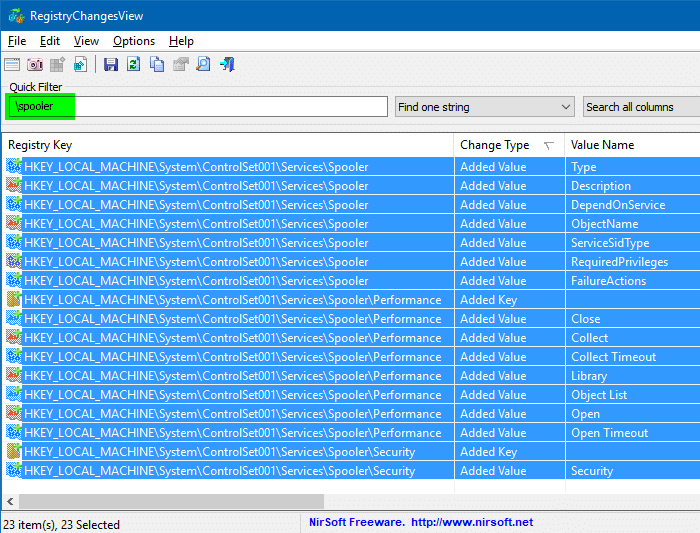Click the row icon for RequiredPrivileges value
The width and height of the screenshot is (700, 533).
pyautogui.click(x=14, y=262)
